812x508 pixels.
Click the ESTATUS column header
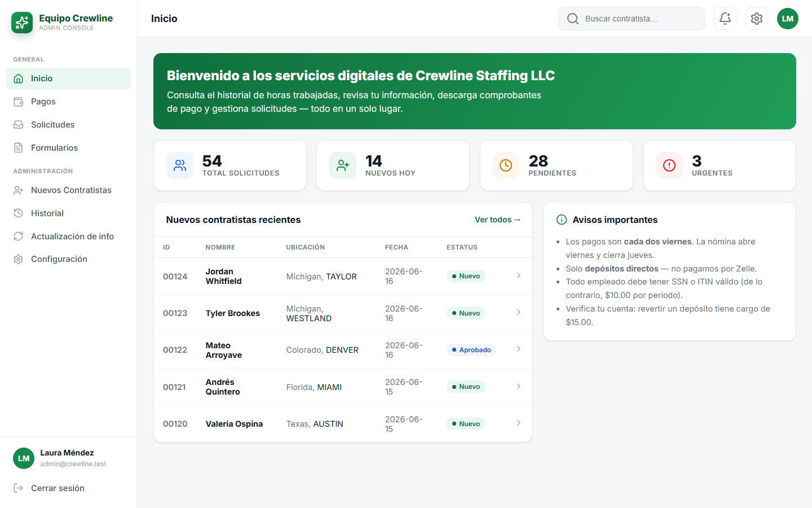(462, 247)
